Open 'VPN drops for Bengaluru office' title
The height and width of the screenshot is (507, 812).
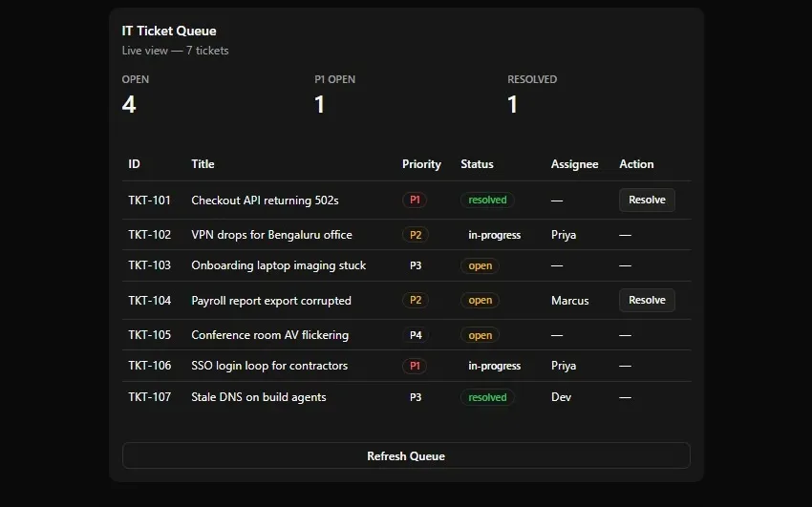pos(271,235)
